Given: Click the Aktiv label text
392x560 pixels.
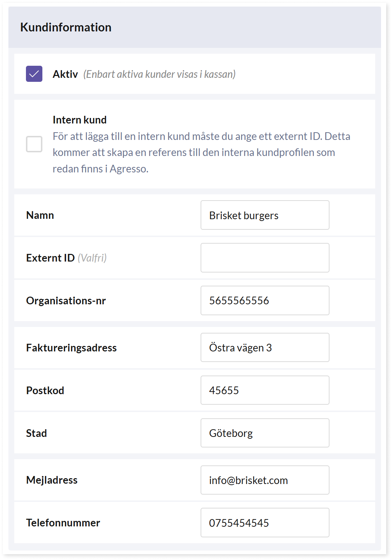Looking at the screenshot, I should [x=65, y=74].
